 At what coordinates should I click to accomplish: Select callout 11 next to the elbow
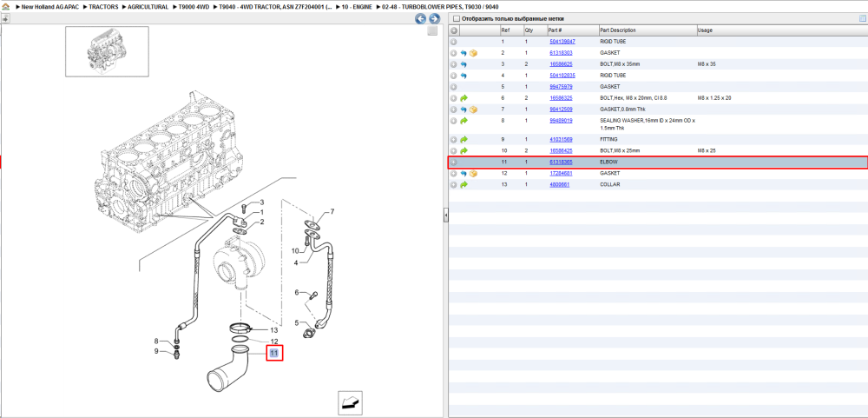274,353
